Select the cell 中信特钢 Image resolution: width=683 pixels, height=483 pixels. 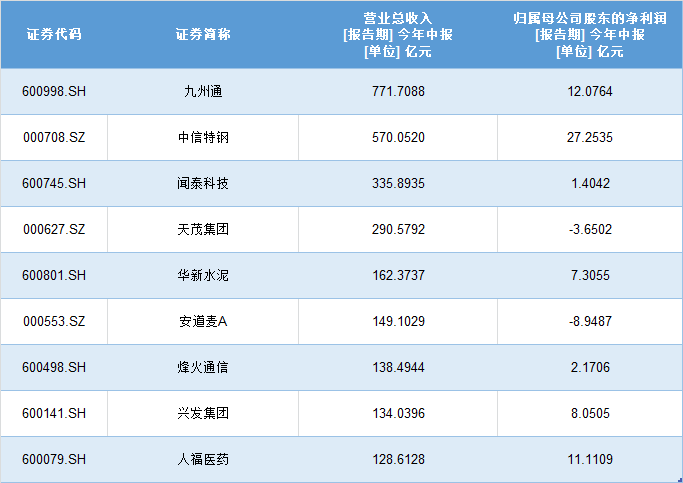(x=203, y=138)
